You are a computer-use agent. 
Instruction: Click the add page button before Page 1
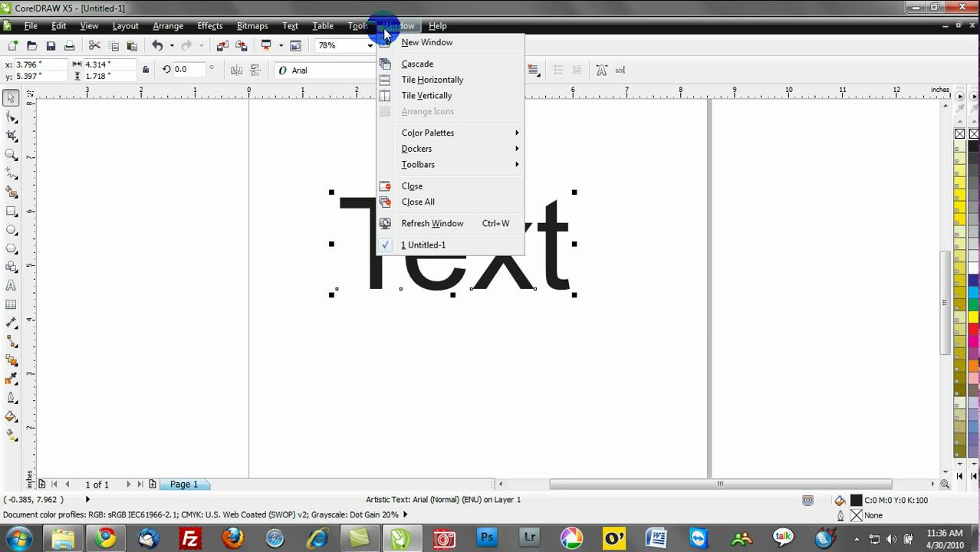[x=153, y=485]
